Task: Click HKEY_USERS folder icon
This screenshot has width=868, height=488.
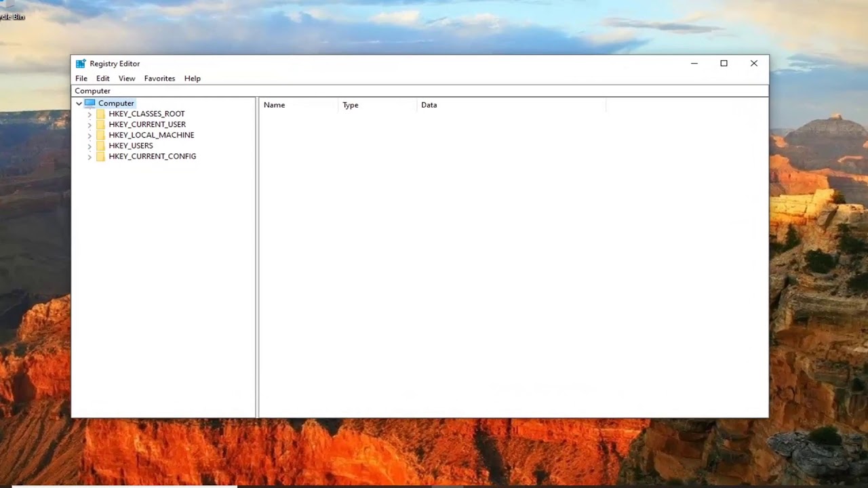Action: (101, 146)
